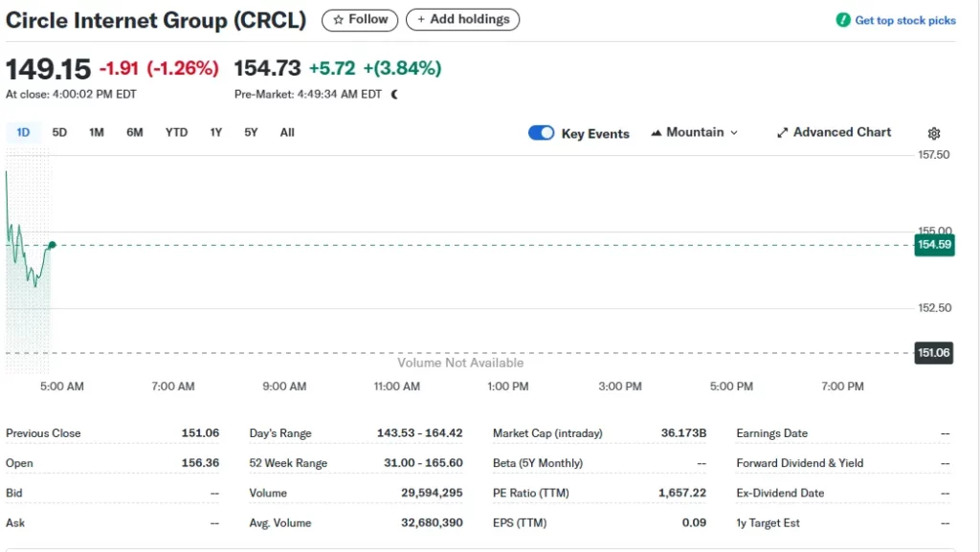The height and width of the screenshot is (552, 980).
Task: View the All time range
Action: pyautogui.click(x=287, y=133)
